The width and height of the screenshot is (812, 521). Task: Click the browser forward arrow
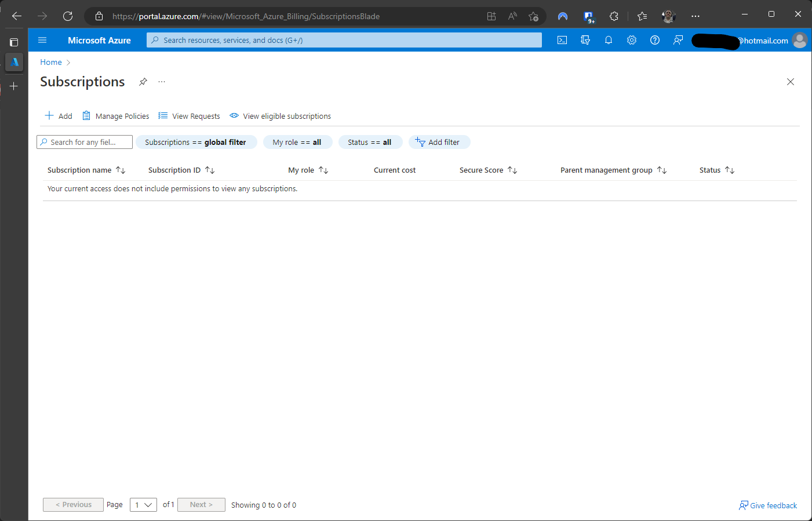pyautogui.click(x=42, y=16)
